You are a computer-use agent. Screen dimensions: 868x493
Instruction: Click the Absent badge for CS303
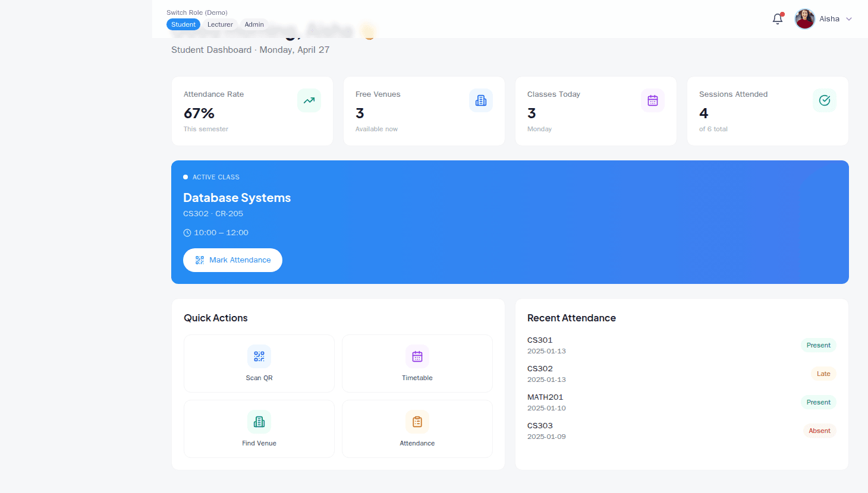click(819, 431)
